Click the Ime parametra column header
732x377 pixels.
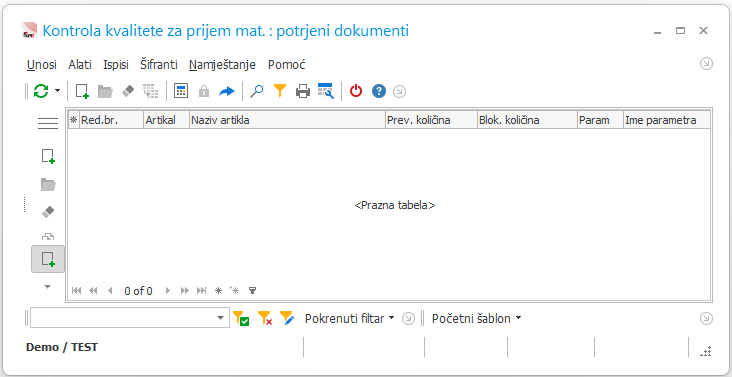667,120
